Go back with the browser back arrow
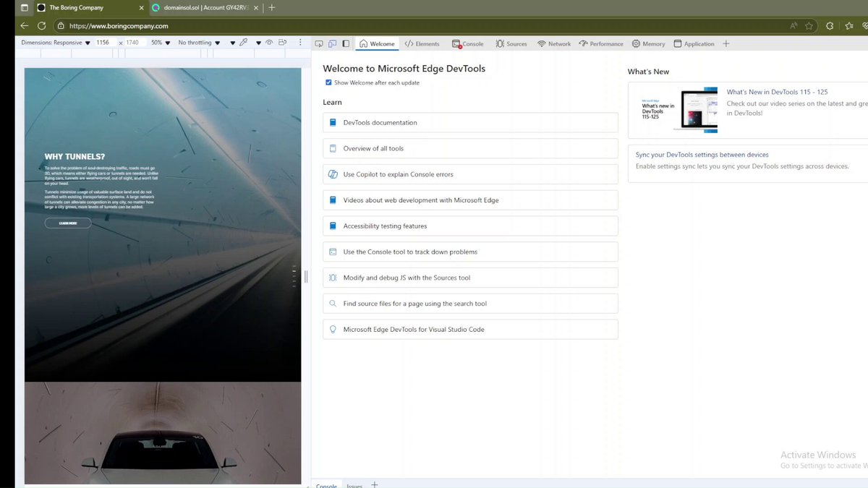The width and height of the screenshot is (868, 488). [25, 25]
